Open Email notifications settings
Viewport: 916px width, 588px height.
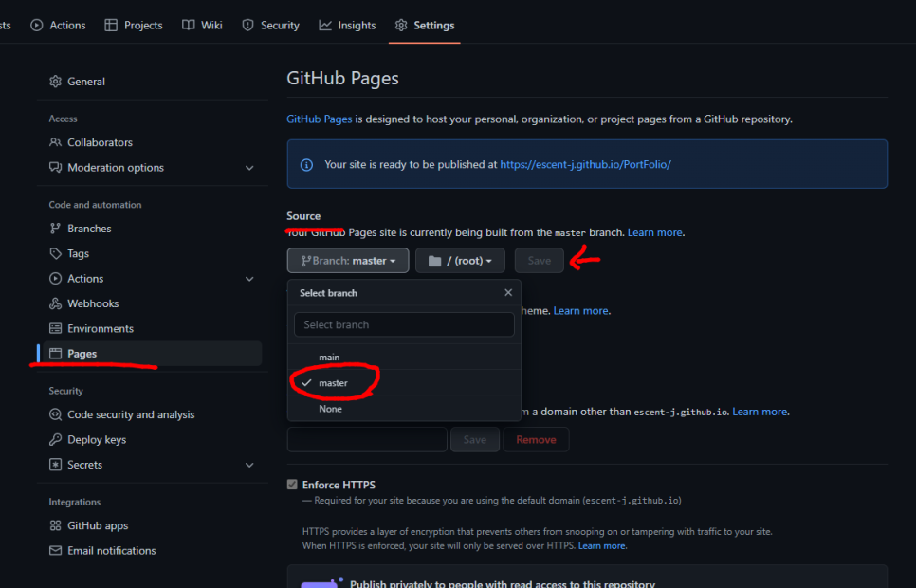click(x=152, y=551)
